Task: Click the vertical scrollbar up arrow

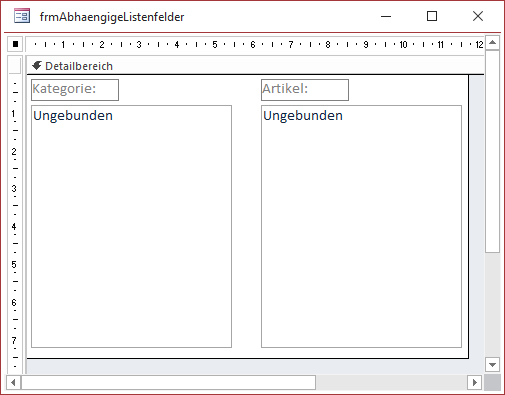Action: click(492, 43)
